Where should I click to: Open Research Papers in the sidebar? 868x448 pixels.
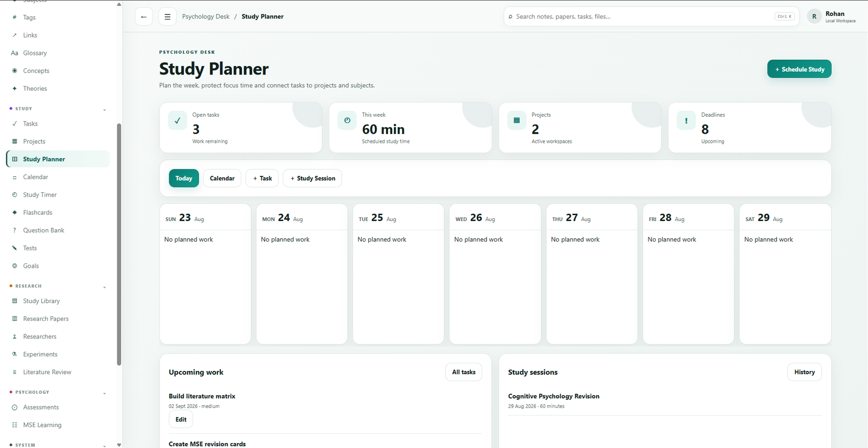click(58, 319)
